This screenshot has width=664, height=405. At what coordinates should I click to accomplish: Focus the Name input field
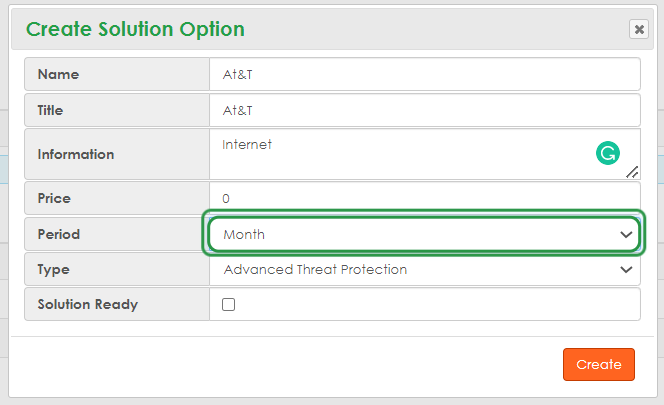pos(424,74)
